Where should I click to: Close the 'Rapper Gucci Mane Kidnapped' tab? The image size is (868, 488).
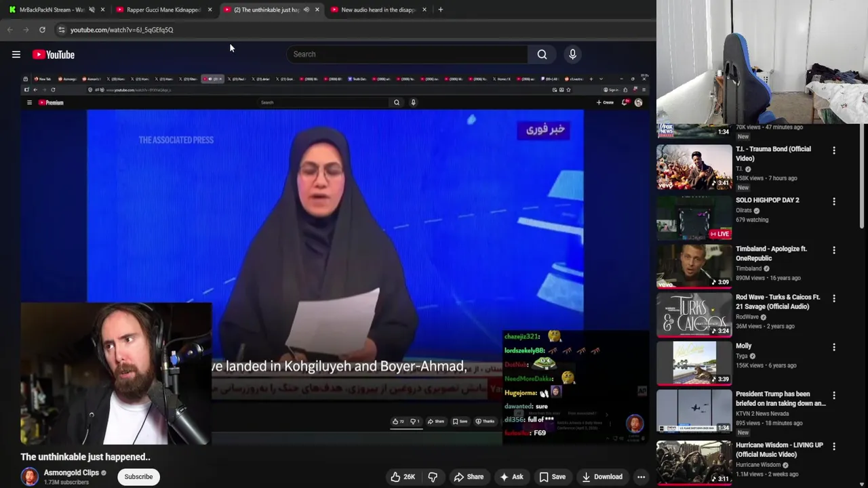[x=210, y=9]
